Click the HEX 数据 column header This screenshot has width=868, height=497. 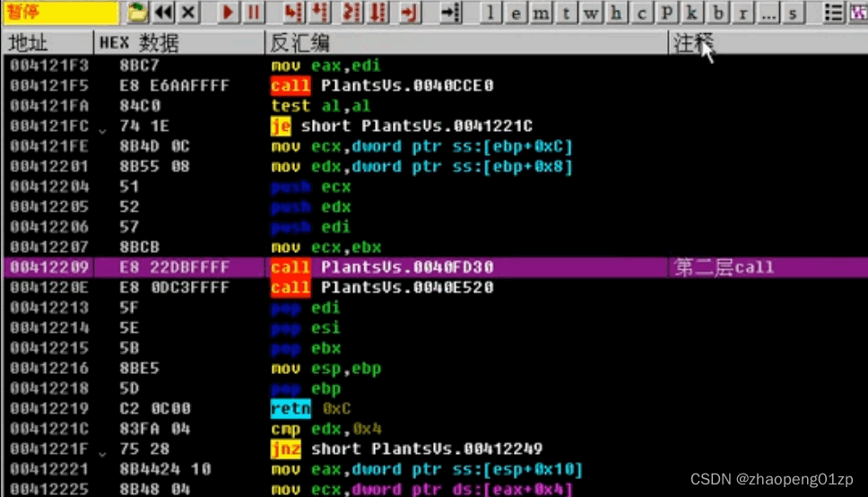click(179, 43)
